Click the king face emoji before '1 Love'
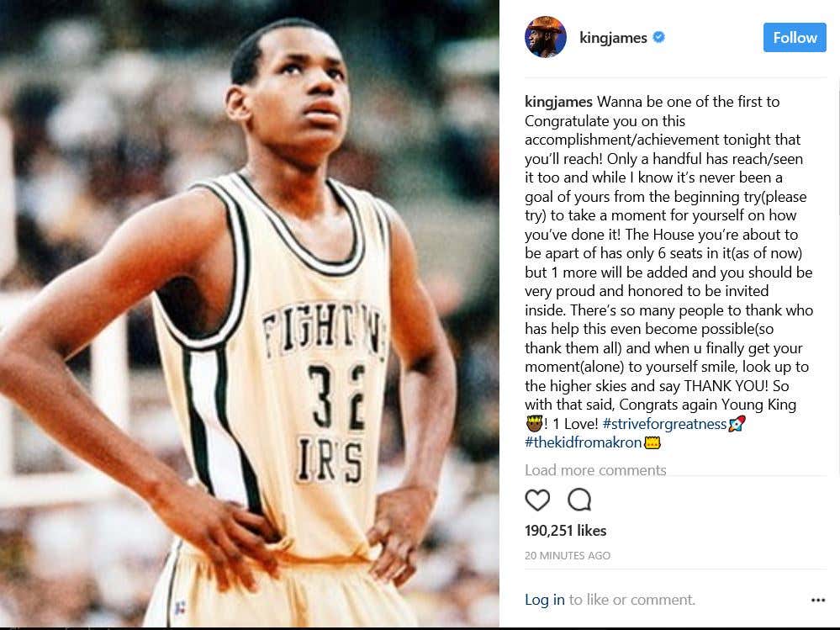 pyautogui.click(x=534, y=424)
